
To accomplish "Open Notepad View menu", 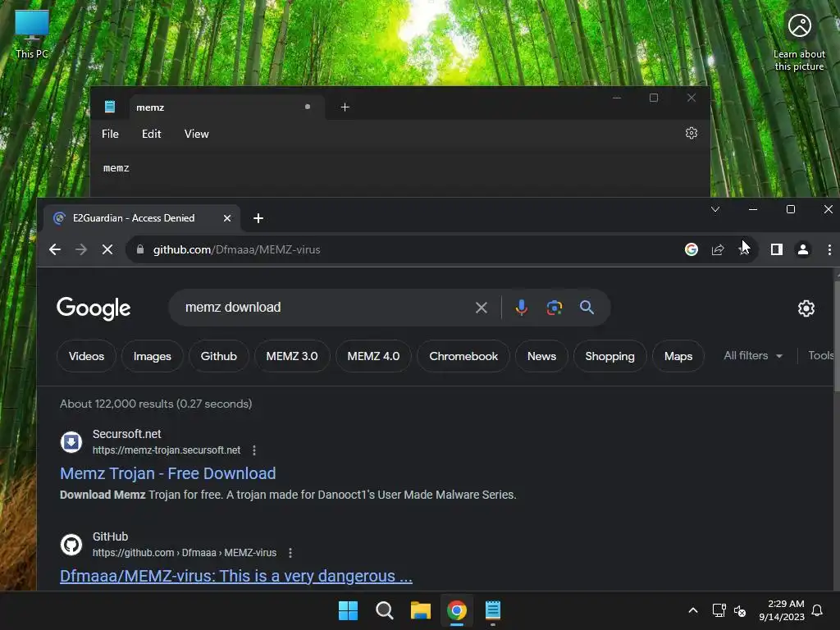I will pyautogui.click(x=197, y=134).
